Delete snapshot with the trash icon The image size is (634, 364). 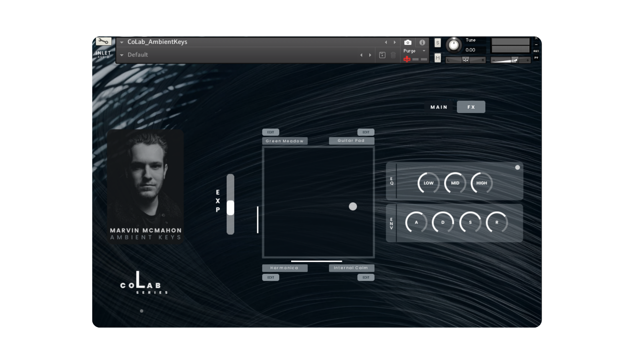[x=393, y=55]
